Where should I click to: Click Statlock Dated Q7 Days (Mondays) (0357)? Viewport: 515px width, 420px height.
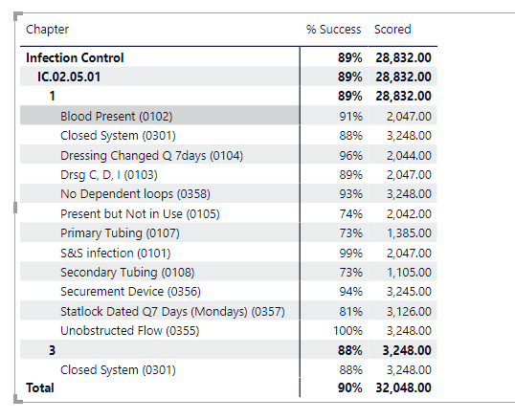[172, 311]
